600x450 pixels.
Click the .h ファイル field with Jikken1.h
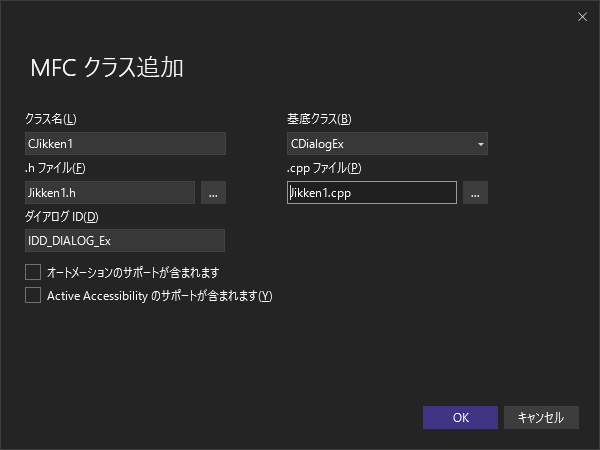tap(110, 193)
